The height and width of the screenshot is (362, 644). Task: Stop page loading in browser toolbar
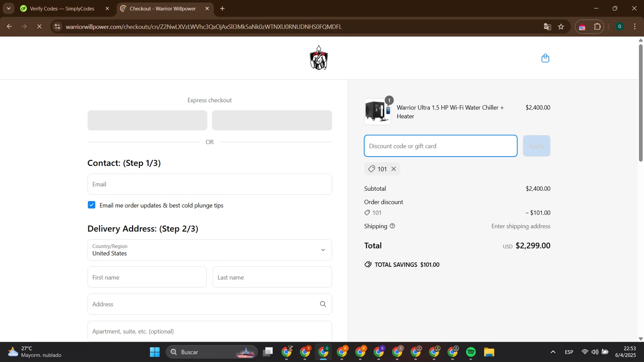click(x=39, y=27)
